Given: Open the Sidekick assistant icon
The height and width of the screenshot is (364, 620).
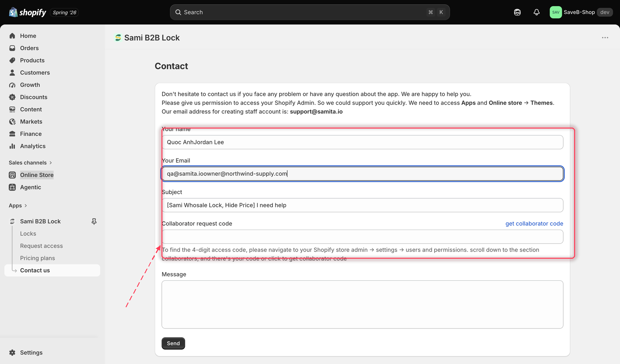Looking at the screenshot, I should click(x=517, y=12).
